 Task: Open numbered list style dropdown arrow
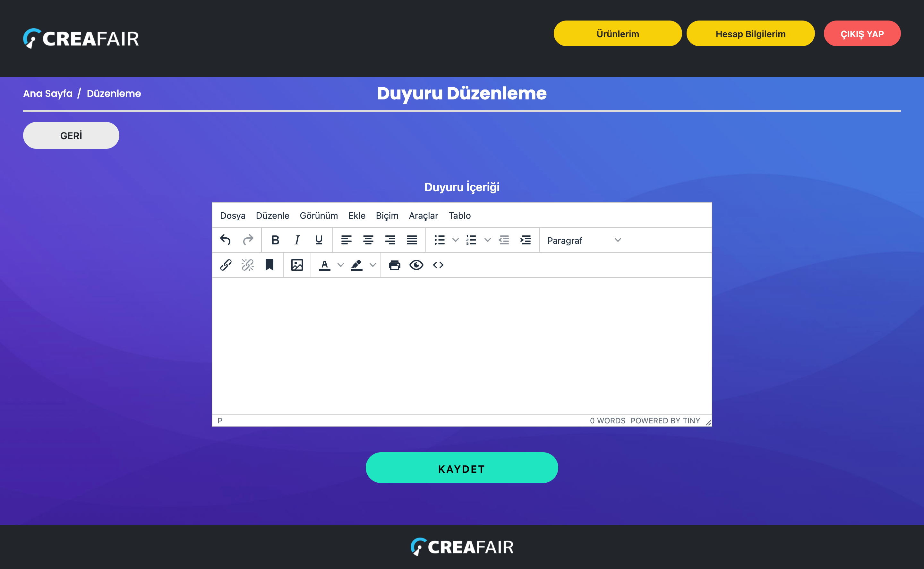pyautogui.click(x=487, y=240)
